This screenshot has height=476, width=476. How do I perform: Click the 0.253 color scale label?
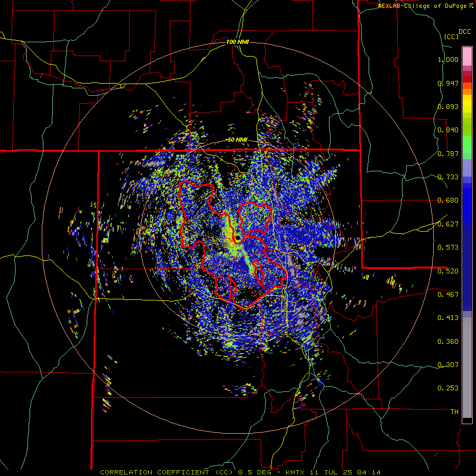(x=448, y=388)
